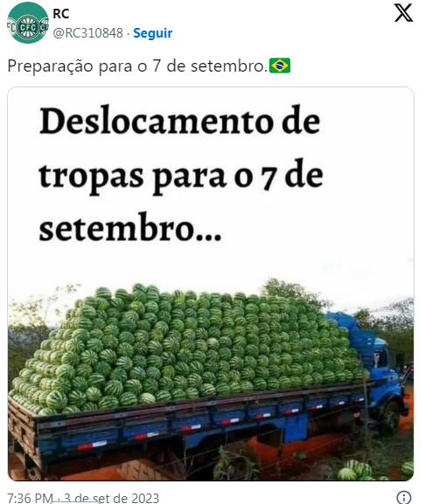The width and height of the screenshot is (425, 504).
Task: Open the X logo link
Action: tap(403, 13)
